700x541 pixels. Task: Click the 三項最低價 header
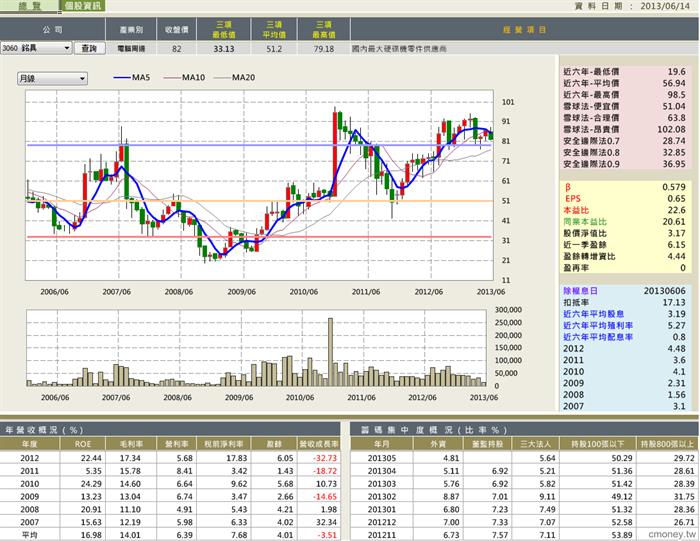click(224, 29)
